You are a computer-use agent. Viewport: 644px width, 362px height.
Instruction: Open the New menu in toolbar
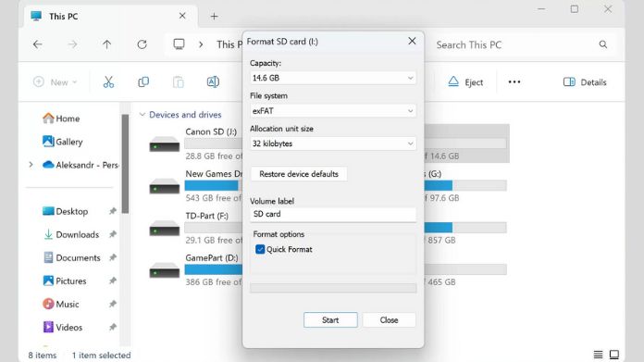[55, 82]
